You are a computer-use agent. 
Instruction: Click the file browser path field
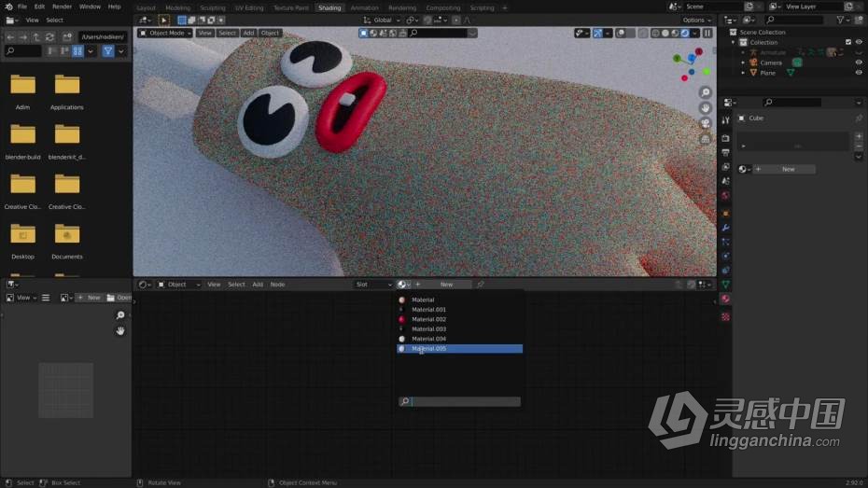[103, 37]
